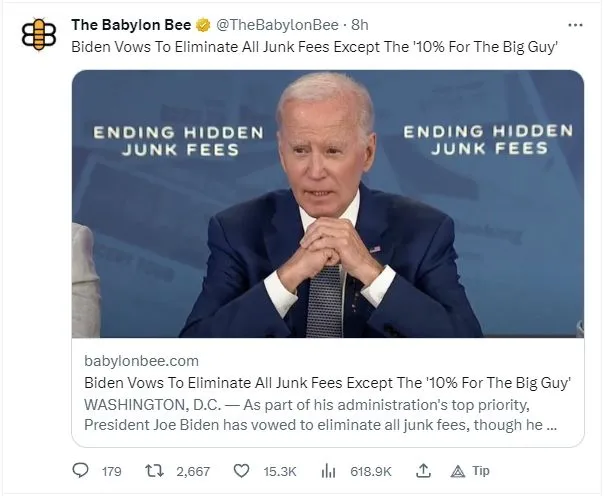Image resolution: width=604 pixels, height=496 pixels.
Task: Click the reply speech bubble icon
Action: coord(81,470)
